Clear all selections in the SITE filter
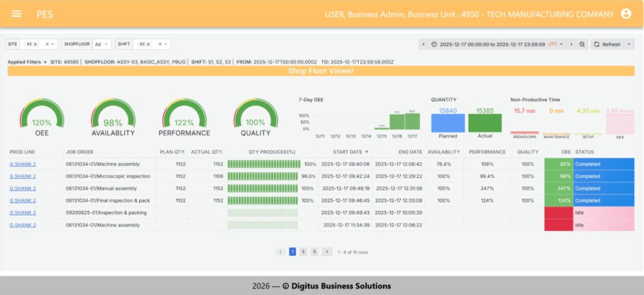This screenshot has height=295, width=644. (x=47, y=44)
